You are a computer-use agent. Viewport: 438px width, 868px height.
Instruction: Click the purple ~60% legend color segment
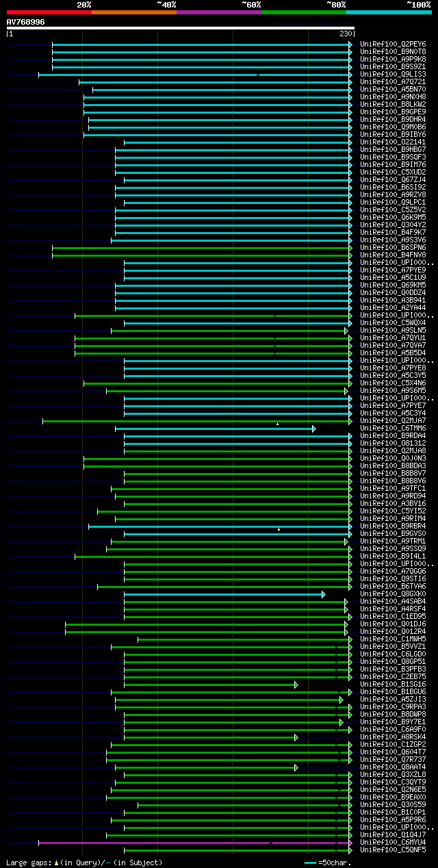pos(218,12)
